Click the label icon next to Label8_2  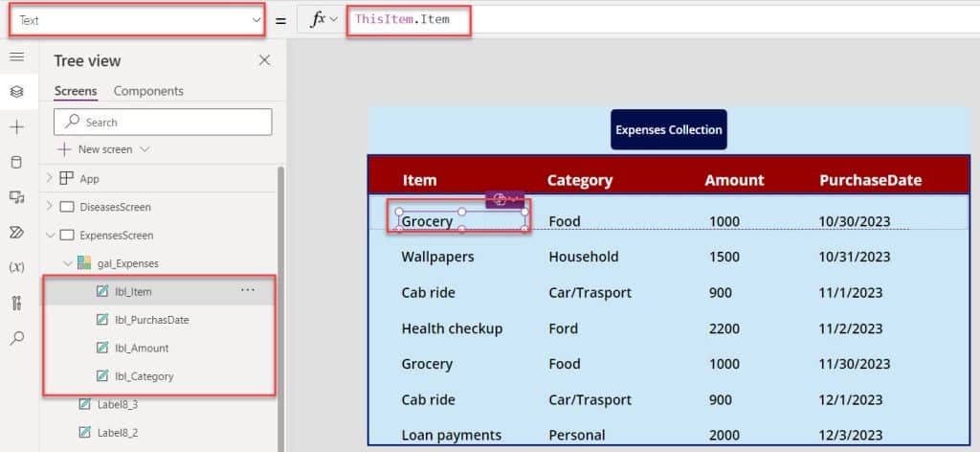click(x=84, y=432)
